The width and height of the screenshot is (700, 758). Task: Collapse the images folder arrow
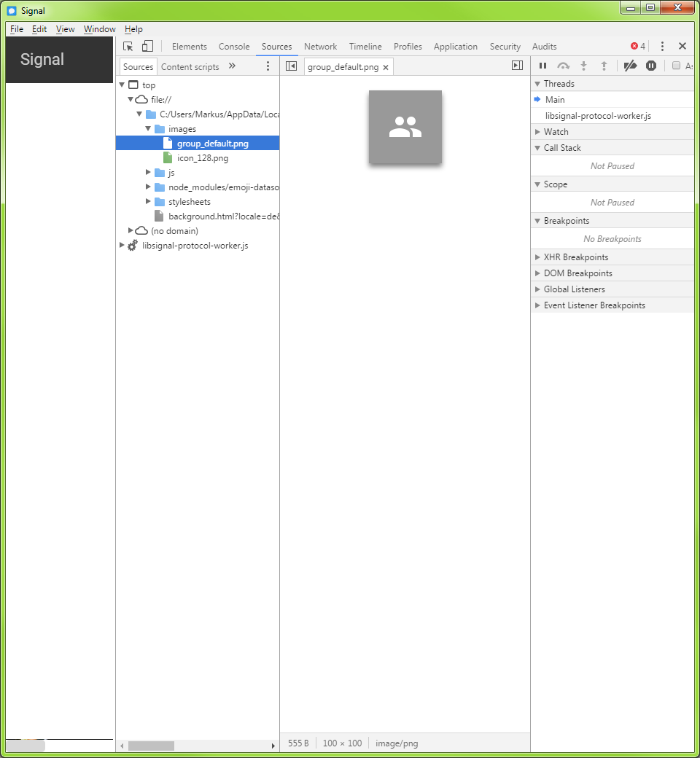148,128
